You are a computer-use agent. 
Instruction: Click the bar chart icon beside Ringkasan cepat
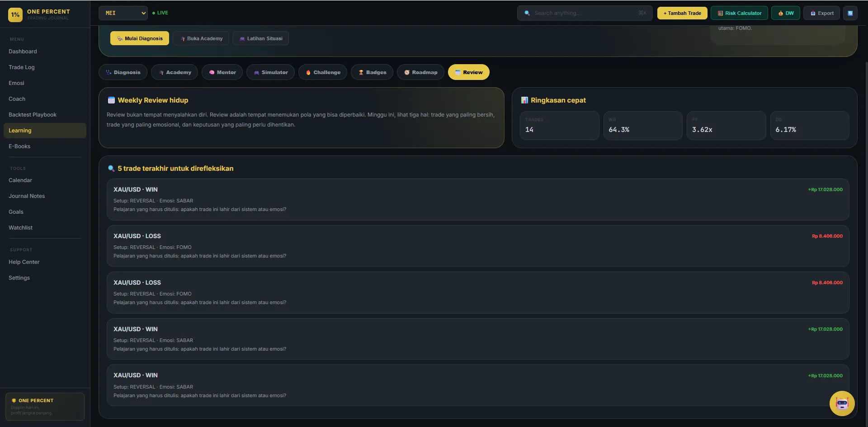point(524,100)
